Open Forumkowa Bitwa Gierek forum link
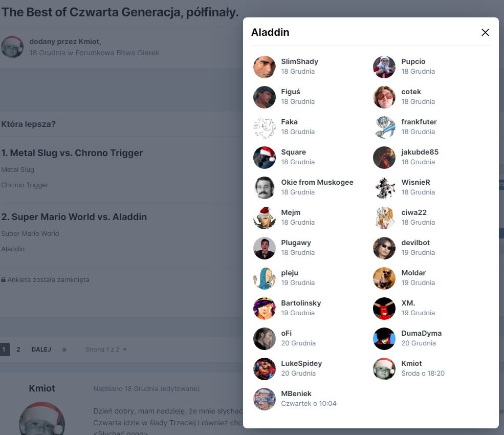504x435 pixels. pyautogui.click(x=117, y=53)
